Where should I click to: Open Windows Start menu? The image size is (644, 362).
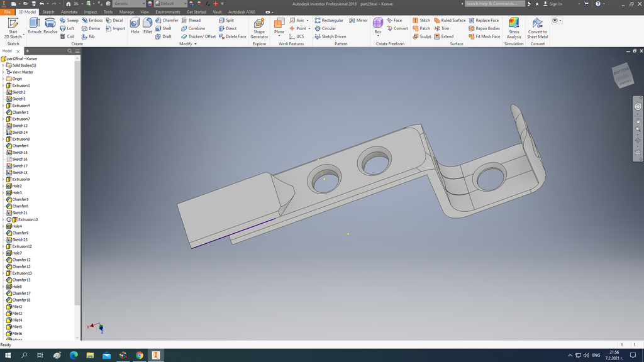coord(8,355)
